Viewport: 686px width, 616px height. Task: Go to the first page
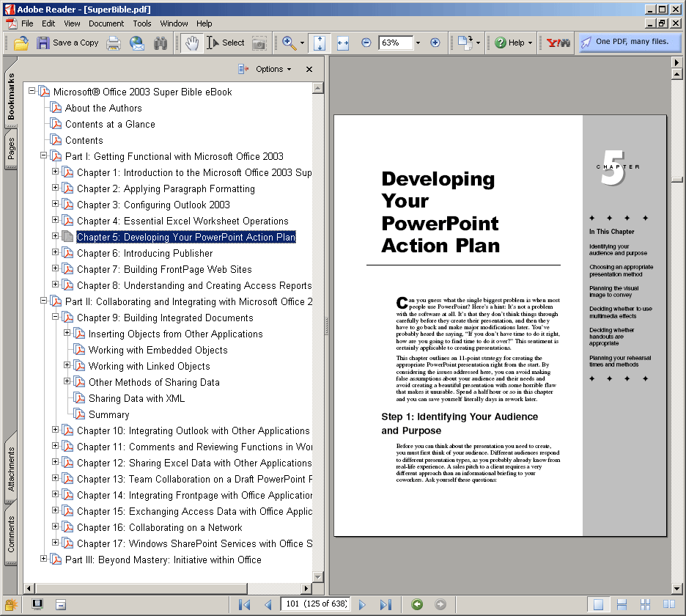point(245,604)
